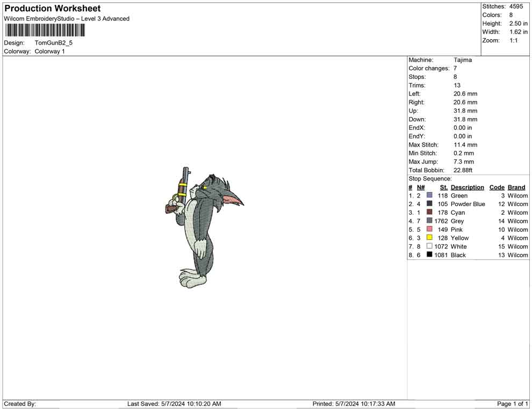Click the 'Colorway 1' value
Screen dimensions: 532x409
point(49,52)
